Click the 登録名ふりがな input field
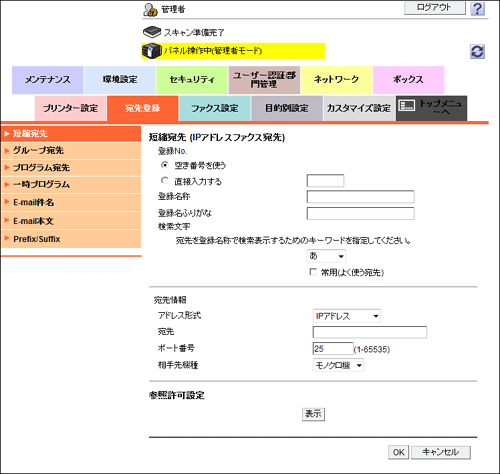 [361, 213]
